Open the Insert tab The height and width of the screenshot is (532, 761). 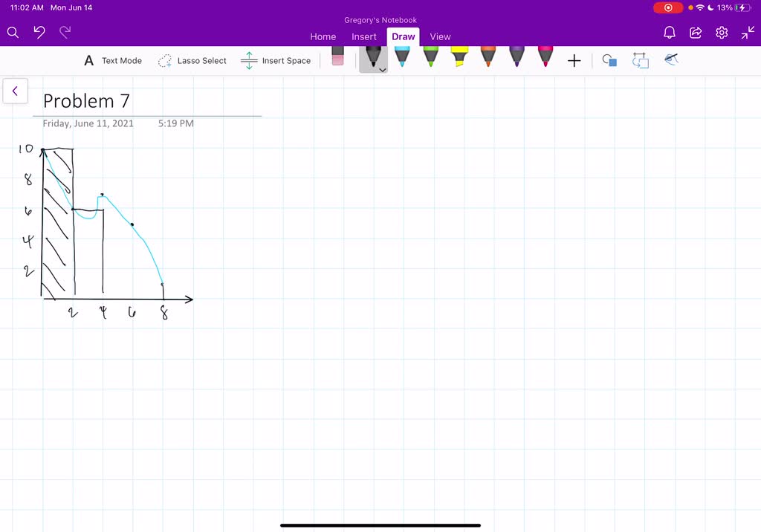(363, 36)
